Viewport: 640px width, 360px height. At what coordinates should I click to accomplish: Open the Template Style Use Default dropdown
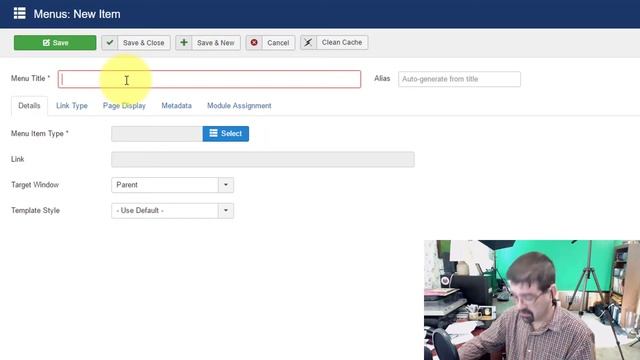(x=172, y=211)
